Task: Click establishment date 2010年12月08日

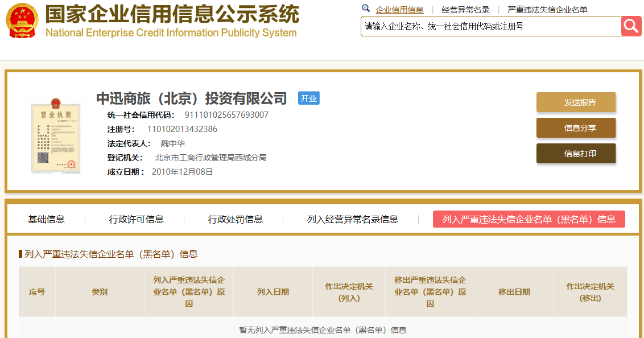Action: click(x=182, y=172)
